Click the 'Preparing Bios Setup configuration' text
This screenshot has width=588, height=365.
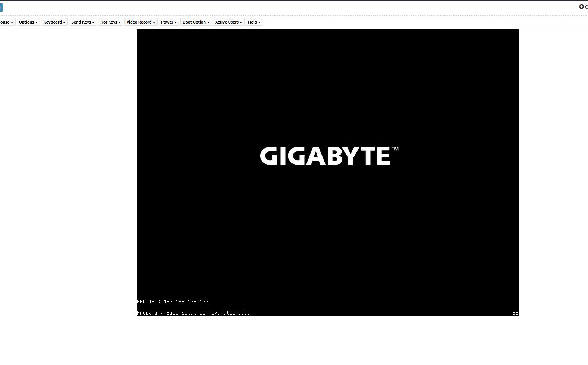pyautogui.click(x=193, y=313)
